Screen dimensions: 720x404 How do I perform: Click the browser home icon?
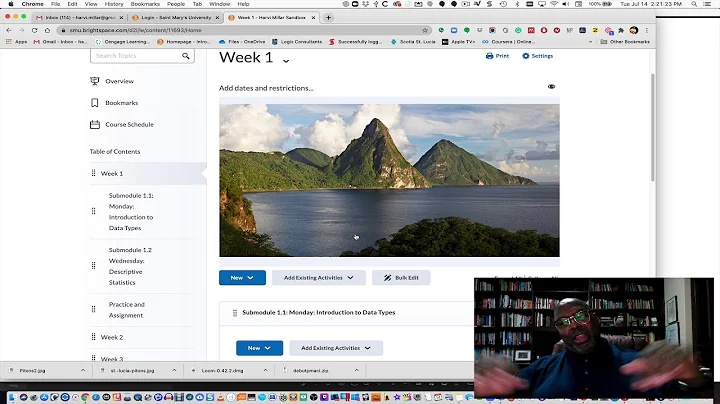(47, 30)
